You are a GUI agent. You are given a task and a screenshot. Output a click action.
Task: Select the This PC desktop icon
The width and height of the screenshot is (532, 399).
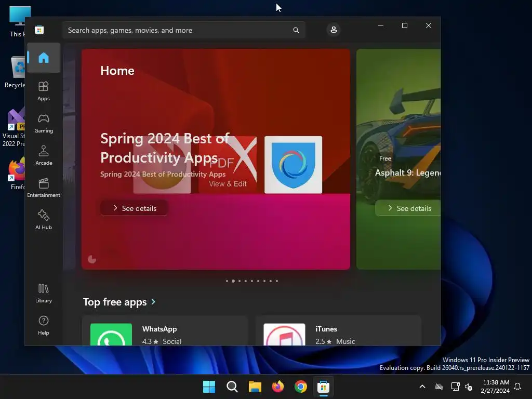point(17,21)
